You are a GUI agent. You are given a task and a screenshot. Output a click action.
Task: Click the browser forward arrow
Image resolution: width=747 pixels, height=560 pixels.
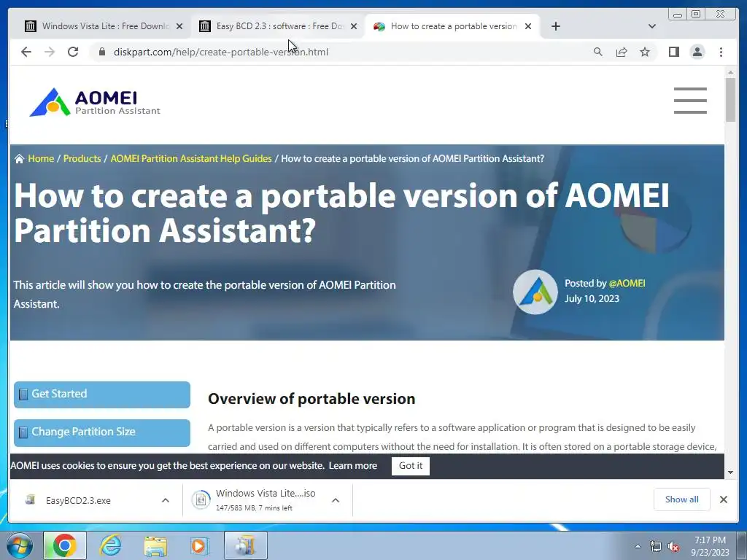(50, 52)
